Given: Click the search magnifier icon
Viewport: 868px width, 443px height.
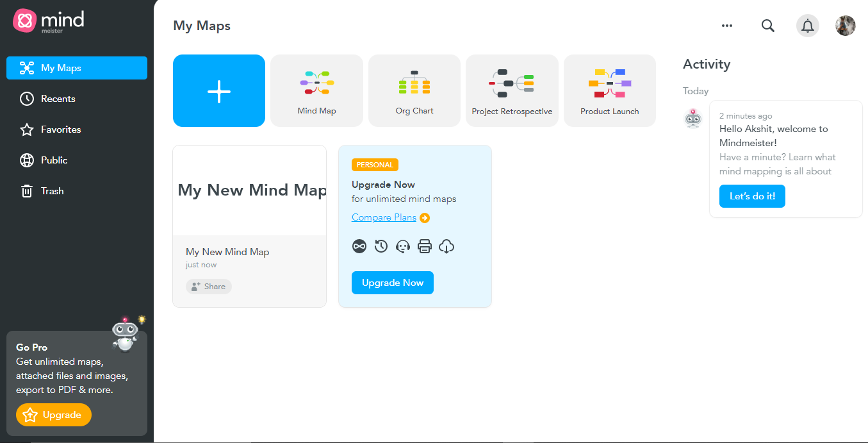Looking at the screenshot, I should click(x=767, y=26).
